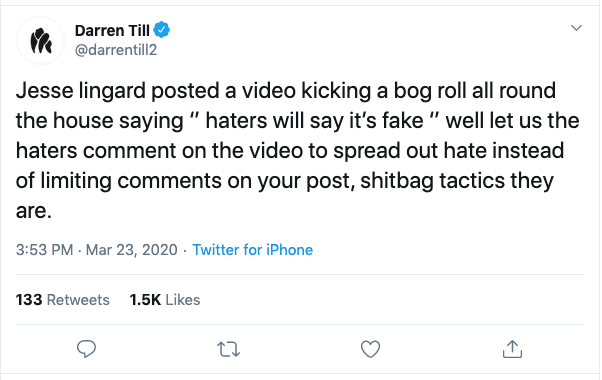Select the Mar 23, 2020 date

[131, 250]
